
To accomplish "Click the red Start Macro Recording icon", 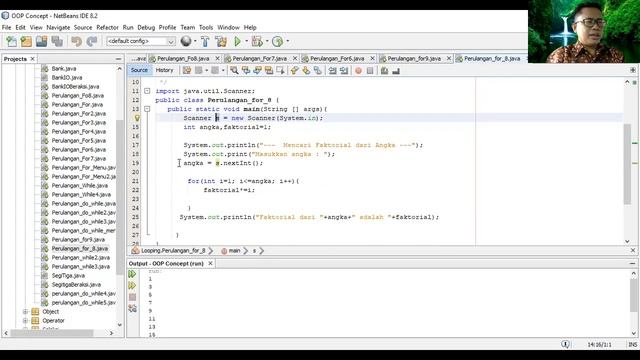I will pos(358,71).
